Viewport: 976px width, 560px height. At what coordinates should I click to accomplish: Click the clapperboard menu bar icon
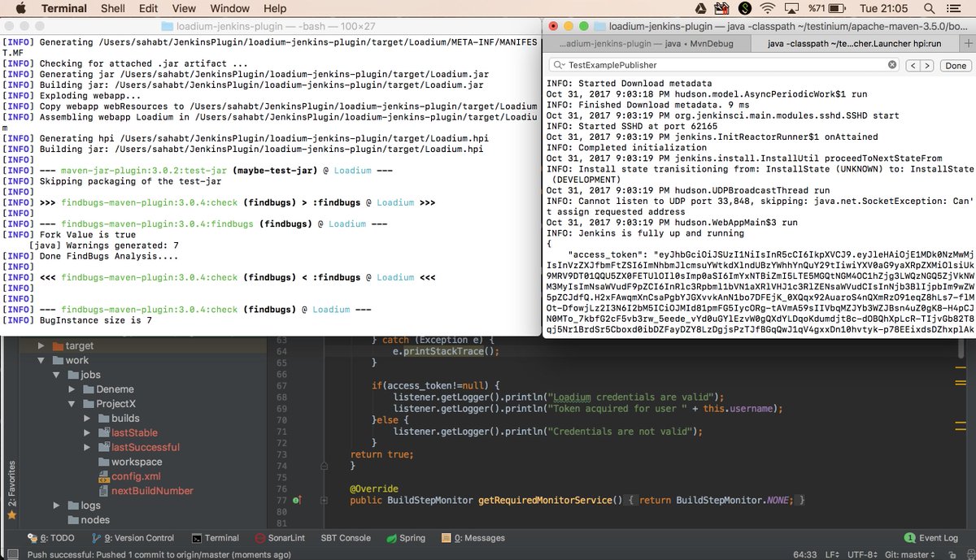(722, 9)
